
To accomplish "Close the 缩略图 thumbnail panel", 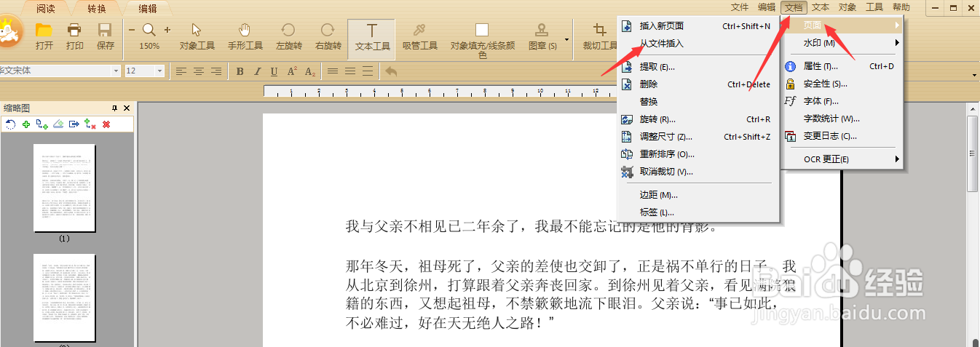I will [127, 108].
